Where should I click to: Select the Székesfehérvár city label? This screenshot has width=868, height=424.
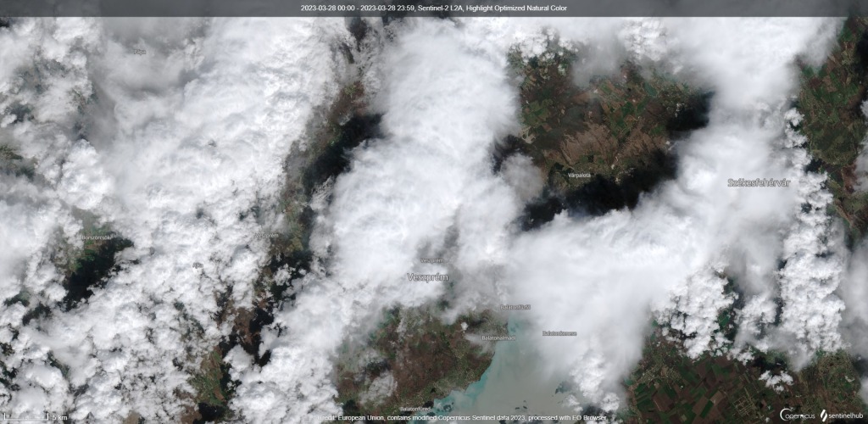point(759,182)
